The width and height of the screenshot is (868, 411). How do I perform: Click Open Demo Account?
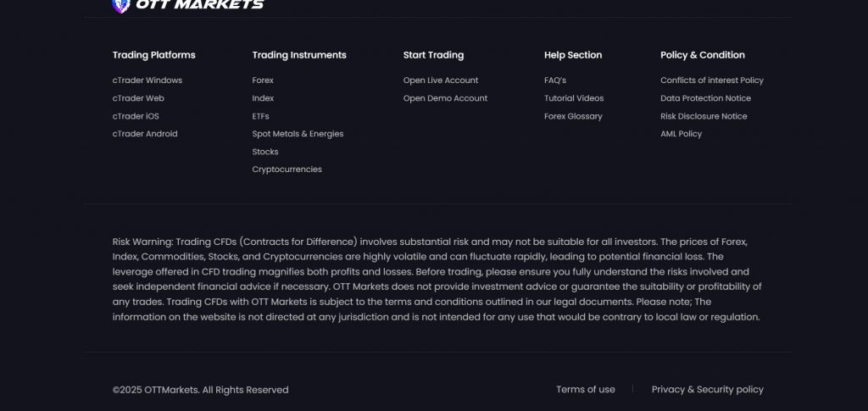coord(445,98)
